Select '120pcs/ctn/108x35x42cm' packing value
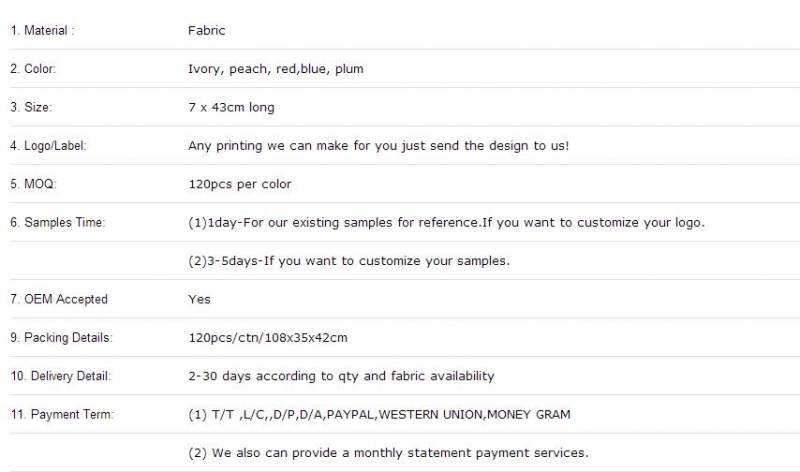The width and height of the screenshot is (800, 472). pyautogui.click(x=268, y=338)
